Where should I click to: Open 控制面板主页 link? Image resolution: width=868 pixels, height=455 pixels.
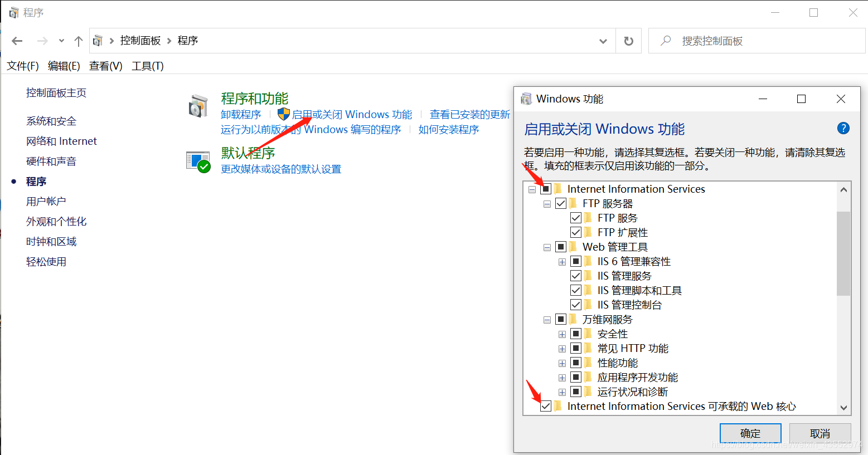coord(56,92)
